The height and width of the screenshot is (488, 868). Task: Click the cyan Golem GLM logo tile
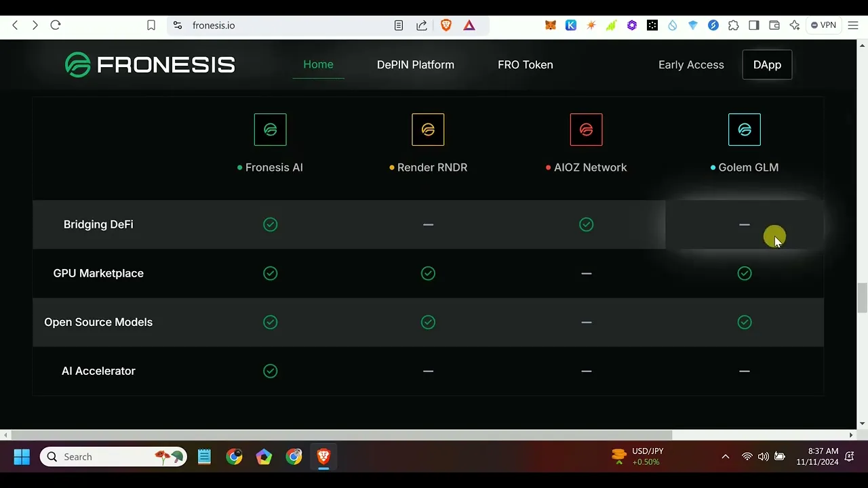click(745, 129)
